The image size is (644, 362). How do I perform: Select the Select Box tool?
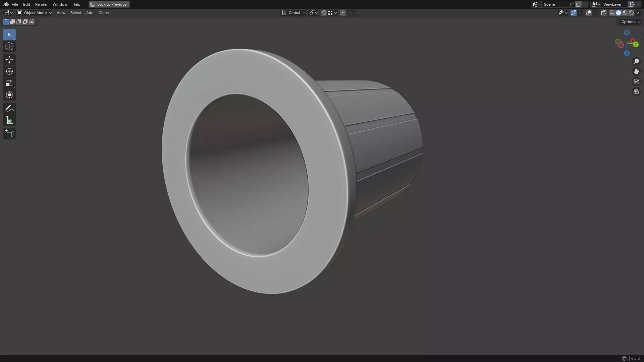(x=9, y=35)
